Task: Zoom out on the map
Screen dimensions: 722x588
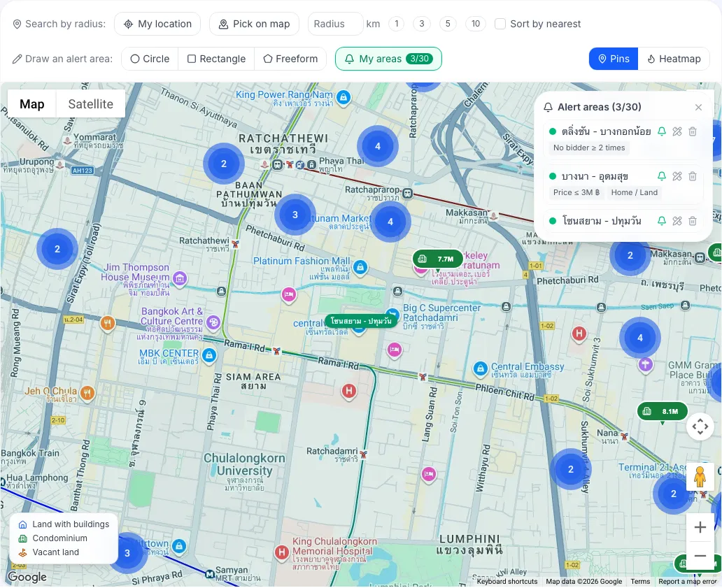Action: coord(700,556)
